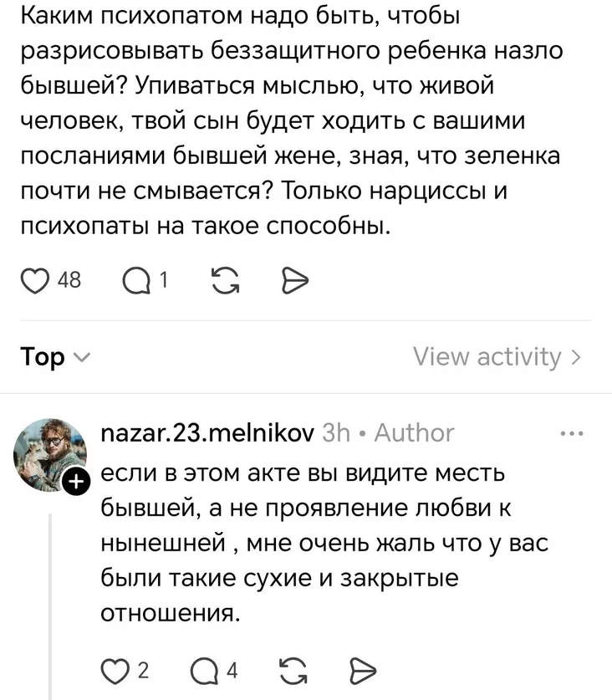Screen dimensions: 612x700
Task: Open the comment icon on nazar.23.melnikov's reply
Action: point(206,670)
